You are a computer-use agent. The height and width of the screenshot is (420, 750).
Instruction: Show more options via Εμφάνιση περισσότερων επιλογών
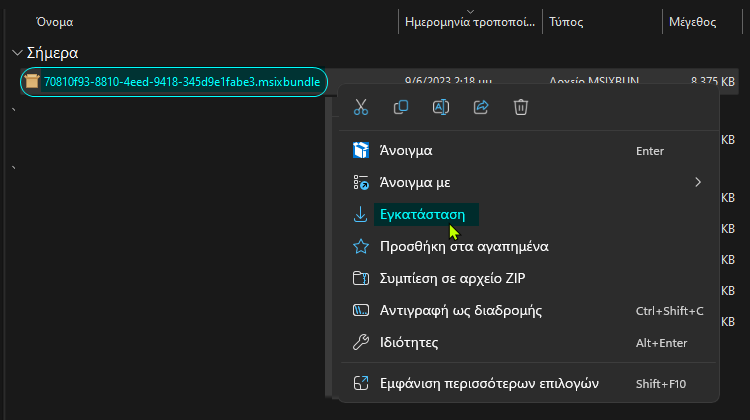(488, 383)
